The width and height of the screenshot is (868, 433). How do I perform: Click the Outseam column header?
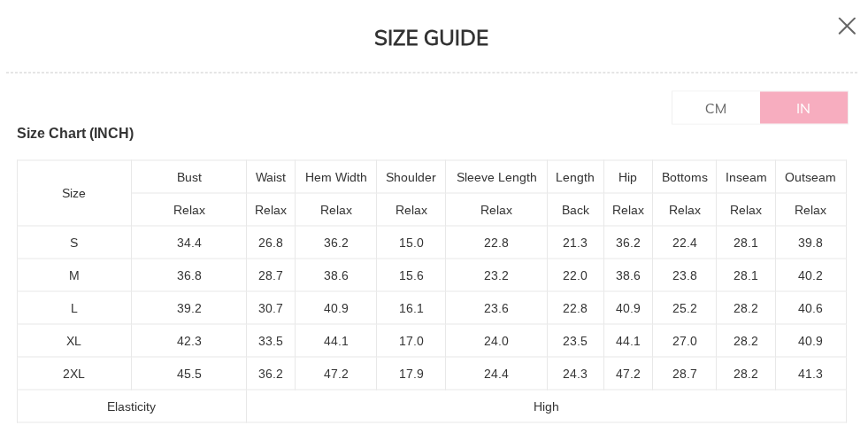point(810,177)
